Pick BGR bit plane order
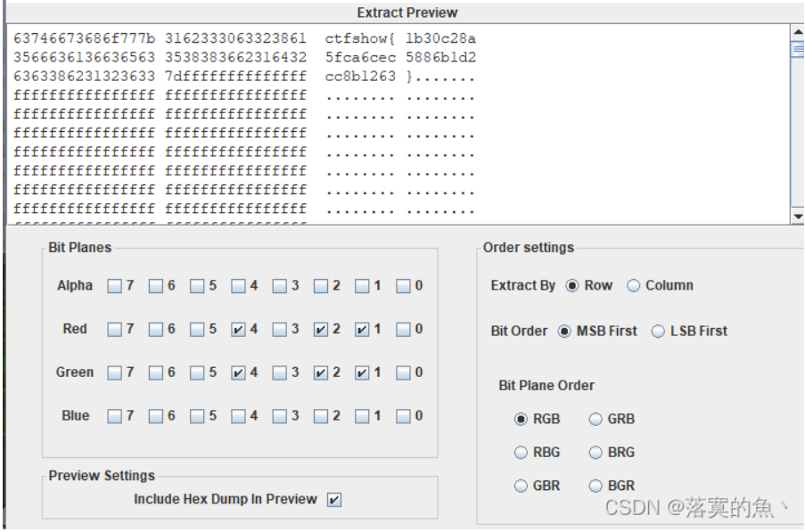This screenshot has width=805, height=532. pos(596,486)
